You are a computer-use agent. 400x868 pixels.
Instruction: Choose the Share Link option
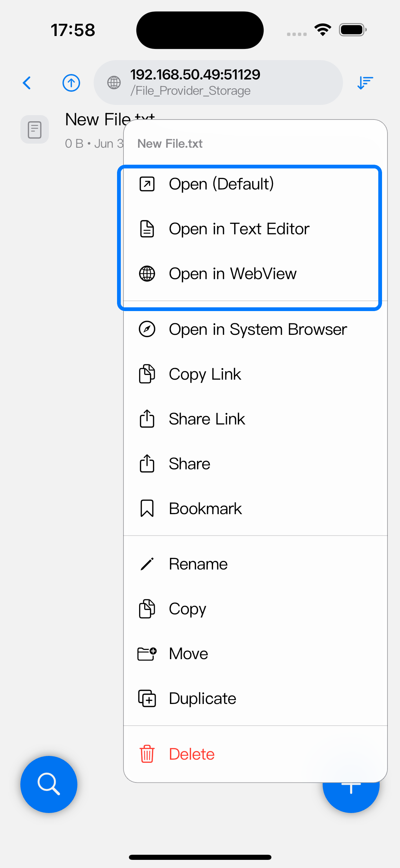pyautogui.click(x=255, y=419)
